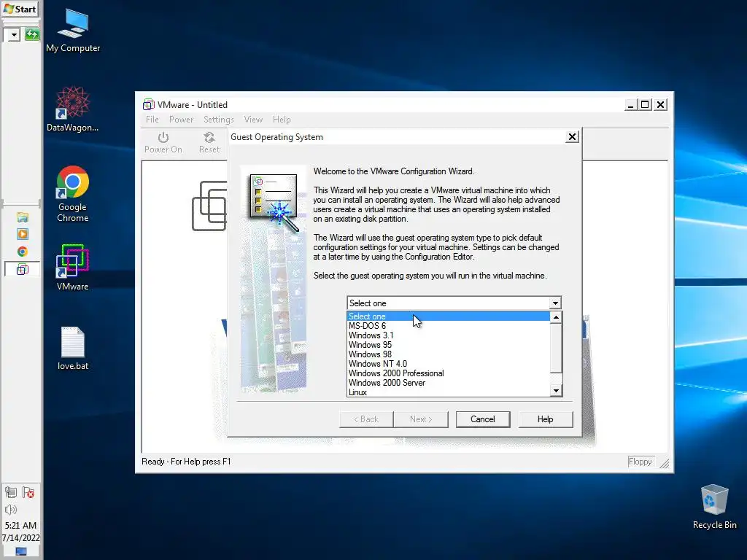Click the Start button

20,9
